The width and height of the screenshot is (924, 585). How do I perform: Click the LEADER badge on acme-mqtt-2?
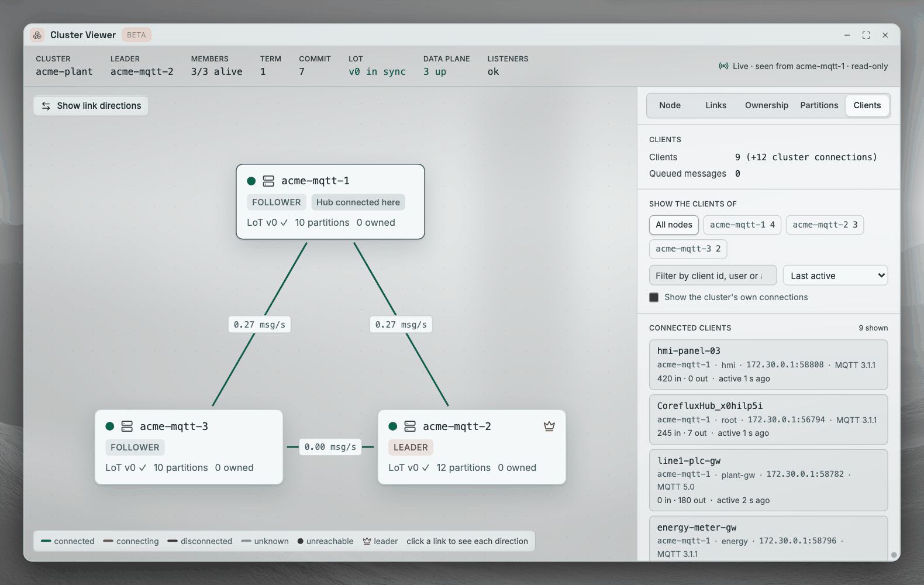(411, 448)
